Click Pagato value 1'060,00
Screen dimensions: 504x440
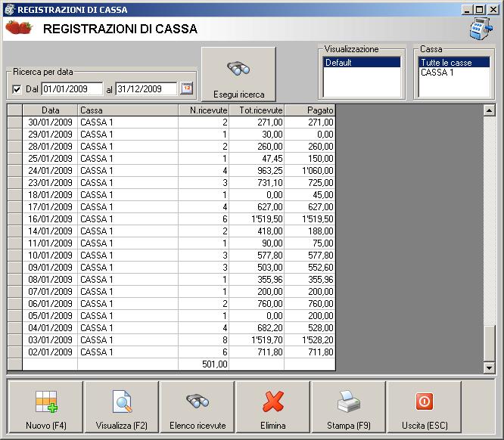pos(310,171)
